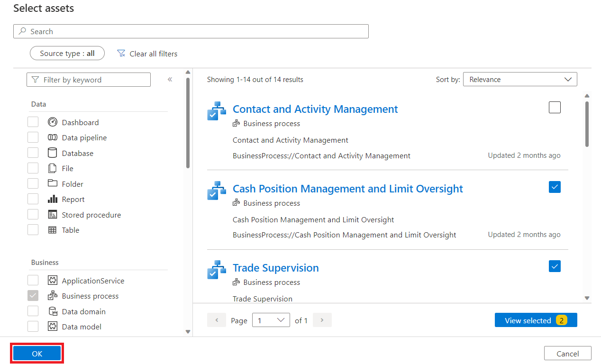Click the Data pipeline icon
This screenshot has height=364, width=601.
coord(53,137)
